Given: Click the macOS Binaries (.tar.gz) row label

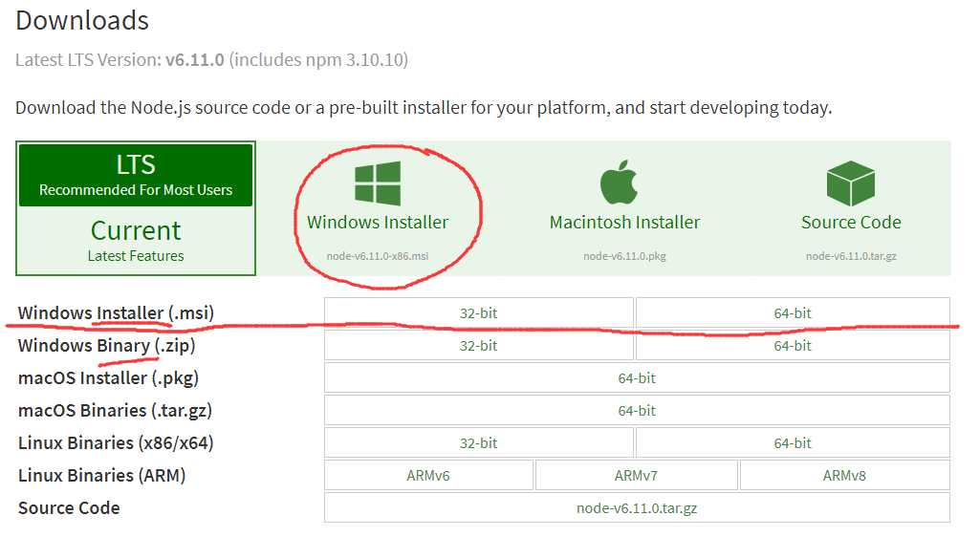Looking at the screenshot, I should [x=115, y=410].
